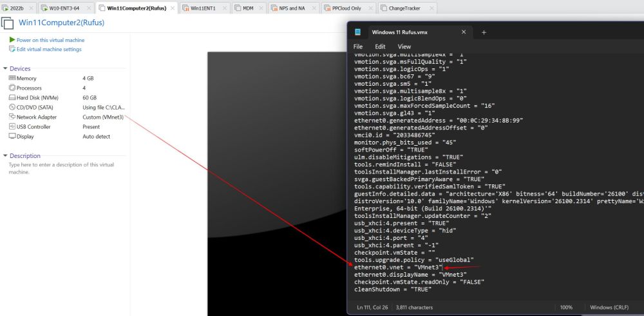Switch to the PPCloud Only tab
The width and height of the screenshot is (644, 316).
(x=348, y=8)
